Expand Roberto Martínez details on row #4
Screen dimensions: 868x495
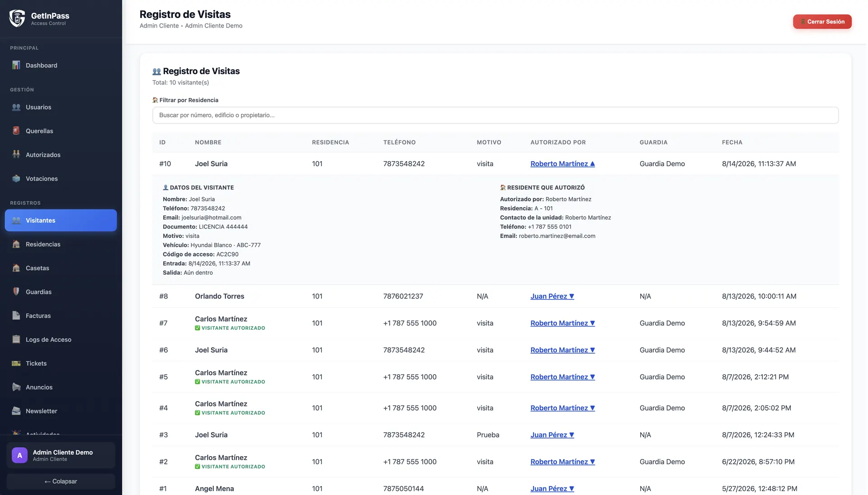pos(562,408)
